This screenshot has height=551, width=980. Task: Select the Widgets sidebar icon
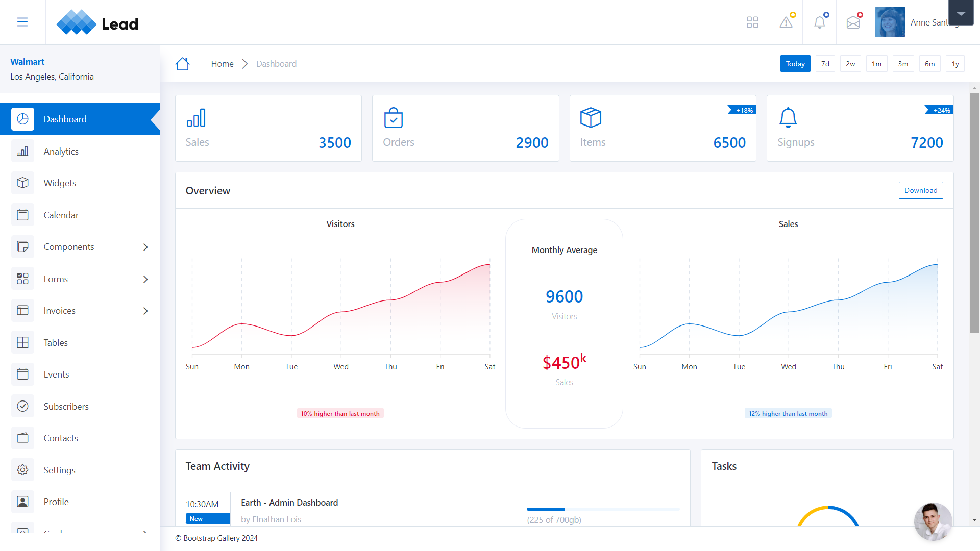tap(22, 183)
